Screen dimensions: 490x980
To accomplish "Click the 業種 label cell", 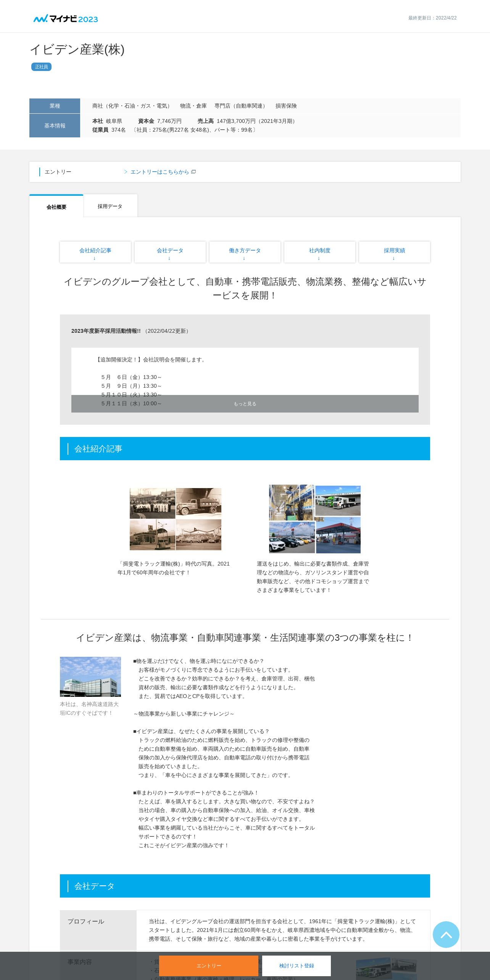I will coord(55,106).
